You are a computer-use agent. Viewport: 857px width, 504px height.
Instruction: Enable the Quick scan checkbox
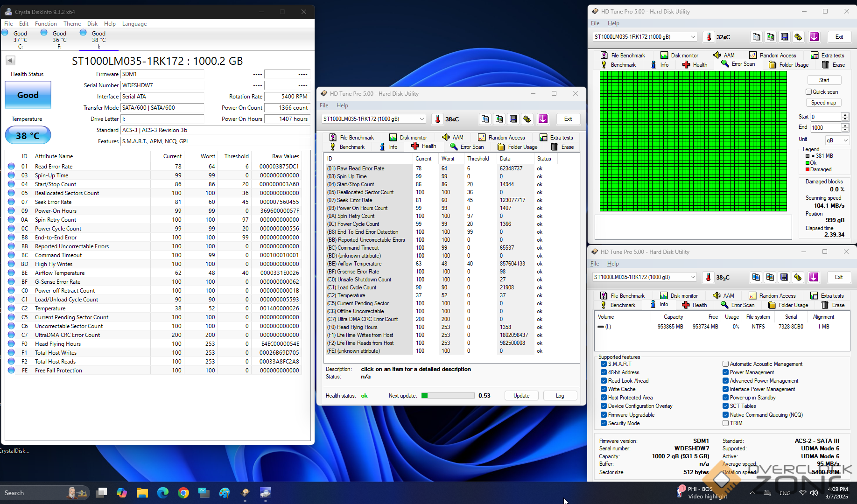808,92
